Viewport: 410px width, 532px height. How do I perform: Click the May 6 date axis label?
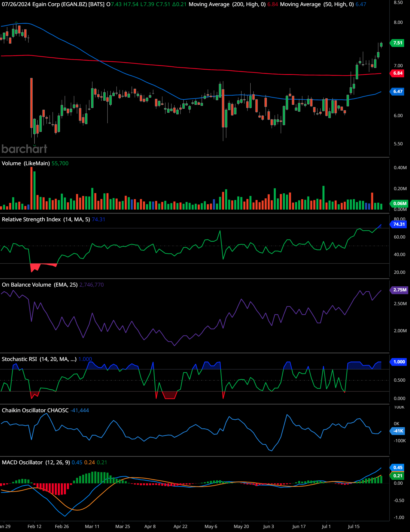pyautogui.click(x=211, y=526)
